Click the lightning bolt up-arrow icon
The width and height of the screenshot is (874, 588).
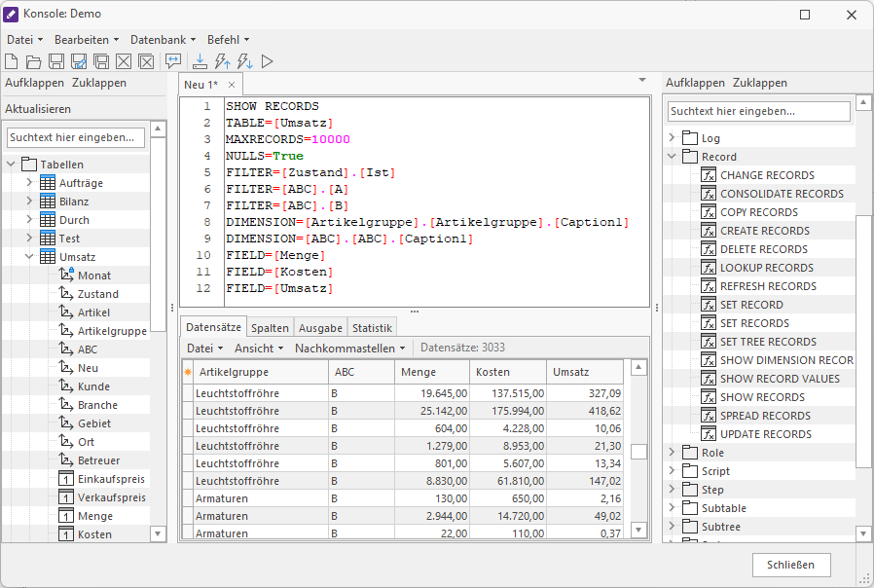point(222,62)
